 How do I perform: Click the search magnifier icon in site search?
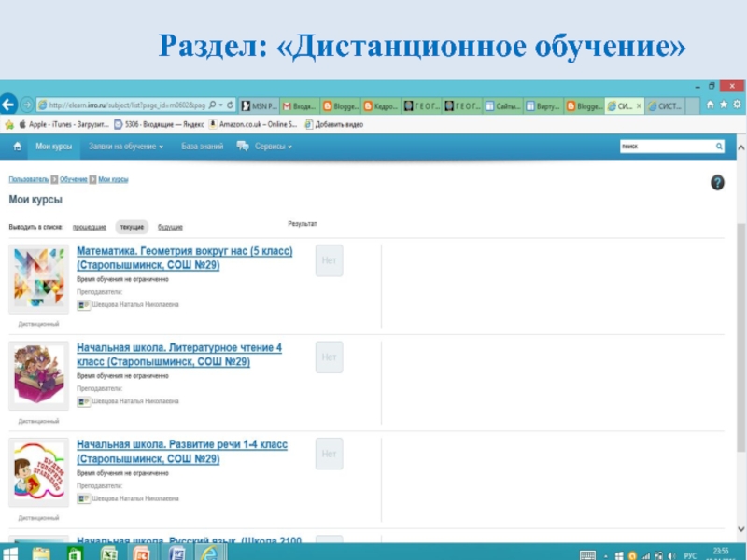pos(719,147)
